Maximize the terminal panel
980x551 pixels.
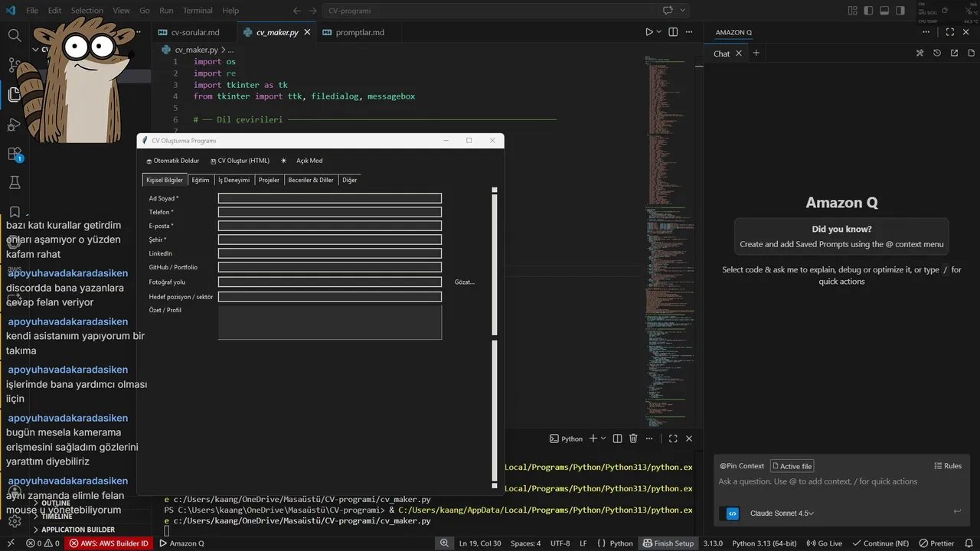click(673, 439)
